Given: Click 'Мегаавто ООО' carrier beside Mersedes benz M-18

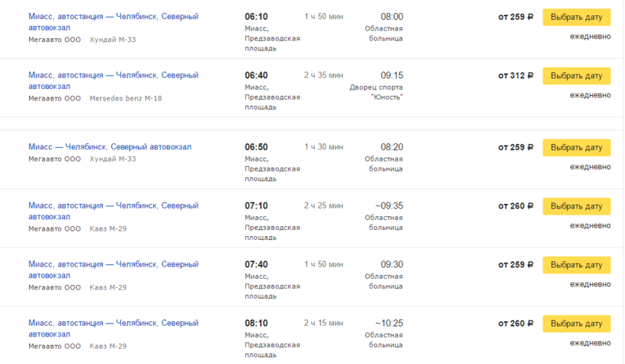Looking at the screenshot, I should point(54,98).
